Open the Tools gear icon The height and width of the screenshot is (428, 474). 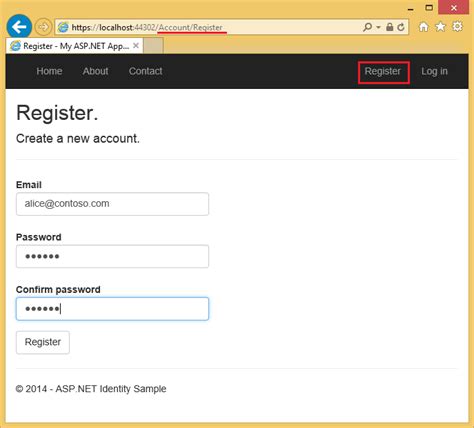[458, 26]
